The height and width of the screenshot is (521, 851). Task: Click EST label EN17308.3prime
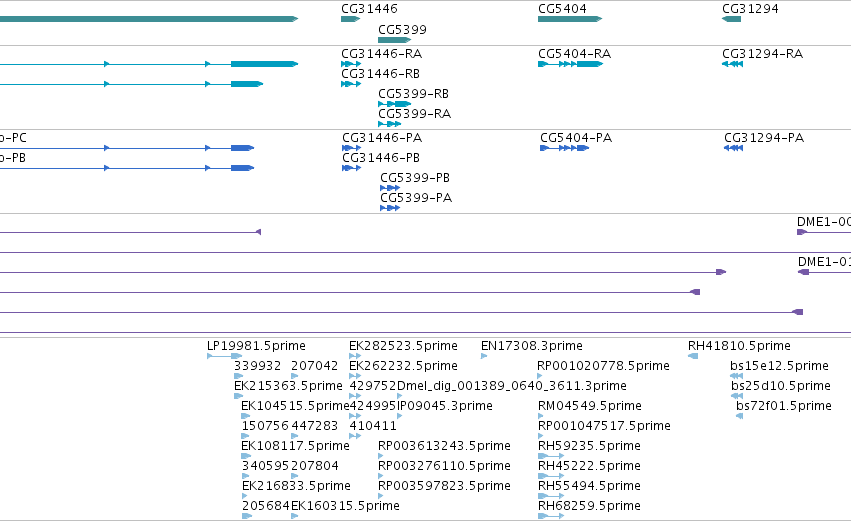(x=532, y=346)
